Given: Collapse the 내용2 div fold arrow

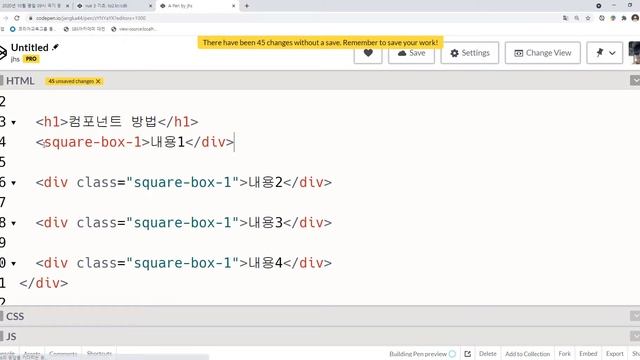Looking at the screenshot, I should [x=13, y=183].
